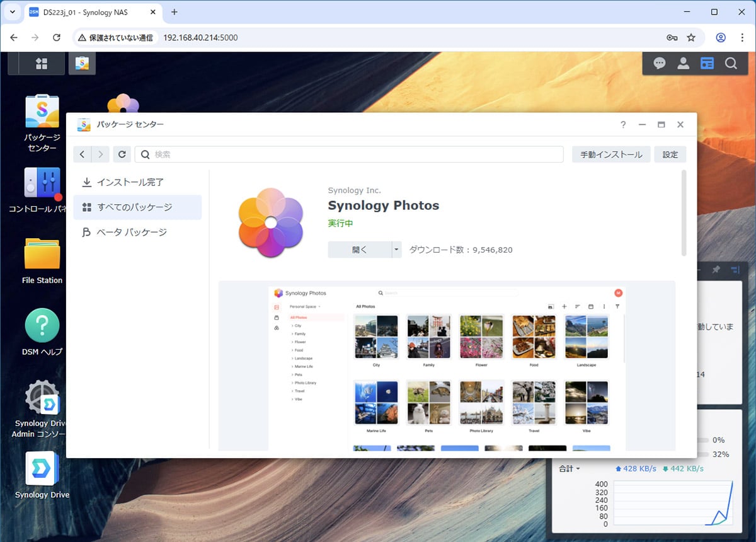Switch to ベータ パッケージ category
756x542 pixels.
pos(132,233)
